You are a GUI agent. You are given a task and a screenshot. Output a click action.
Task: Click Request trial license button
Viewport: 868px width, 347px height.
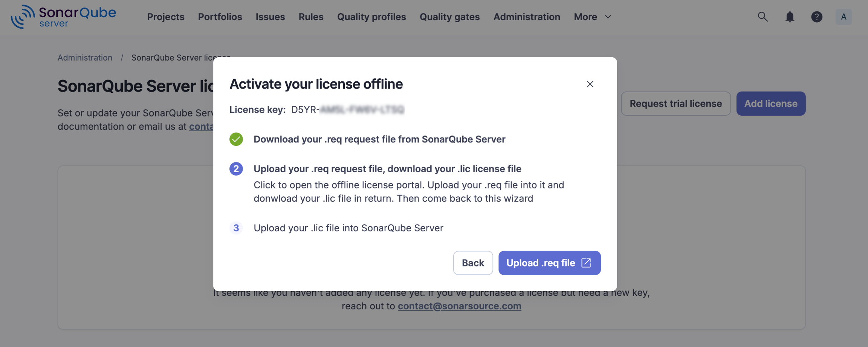676,104
